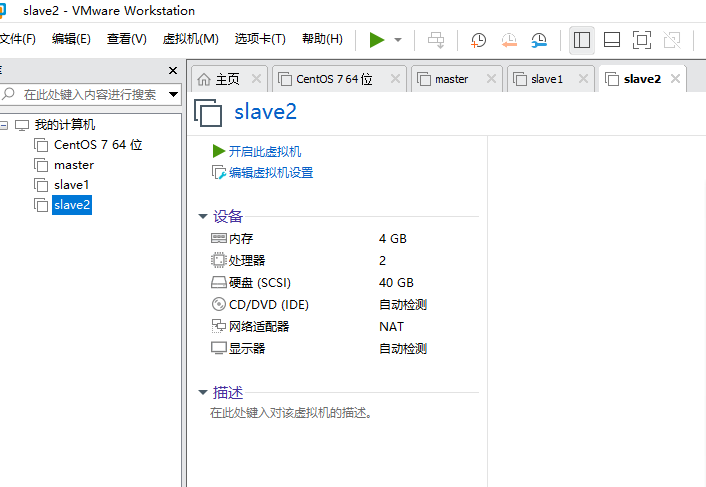Screen dimensions: 706x487
Task: Click the VM icon beside slave1 in tree
Action: tap(41, 185)
